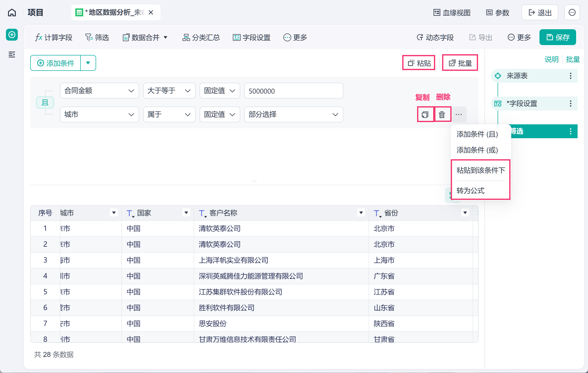Viewport: 588px width, 373px height.
Task: Open the 省份 column filter arrow
Action: coord(465,213)
